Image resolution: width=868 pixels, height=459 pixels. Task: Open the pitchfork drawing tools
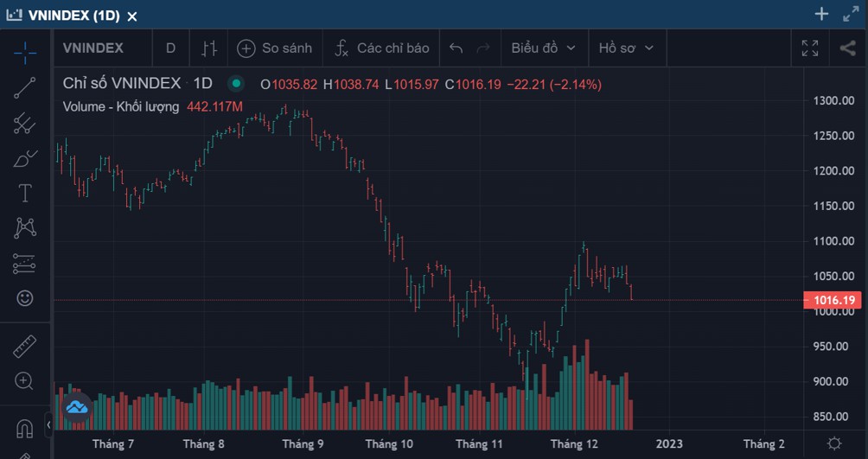pos(25,123)
